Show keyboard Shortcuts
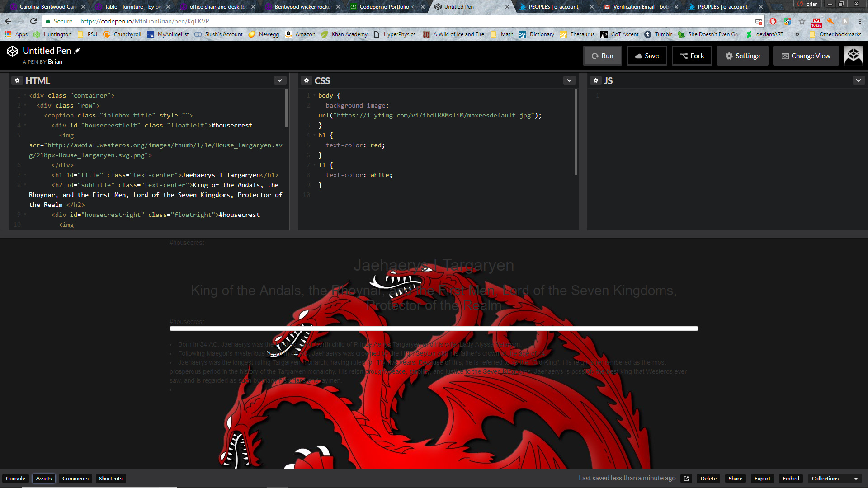868x488 pixels. click(111, 479)
